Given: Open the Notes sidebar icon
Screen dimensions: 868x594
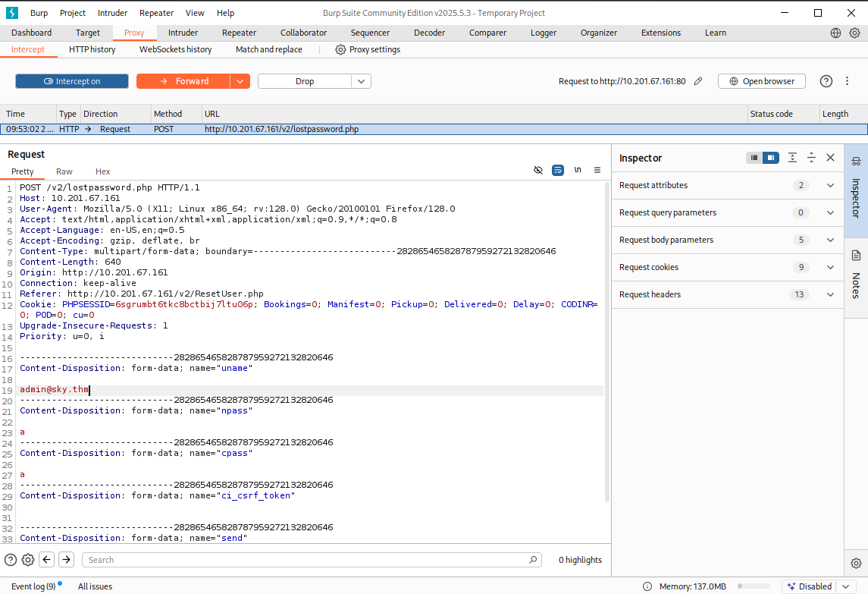Looking at the screenshot, I should pyautogui.click(x=856, y=256).
